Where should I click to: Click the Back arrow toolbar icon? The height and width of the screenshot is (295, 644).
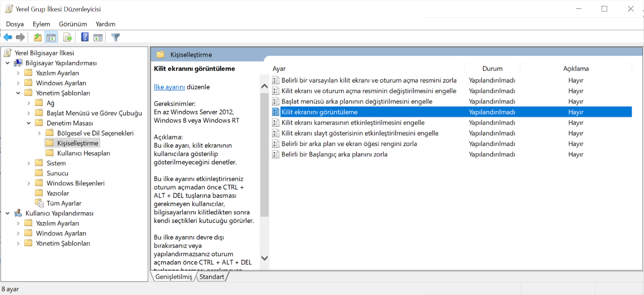point(8,37)
